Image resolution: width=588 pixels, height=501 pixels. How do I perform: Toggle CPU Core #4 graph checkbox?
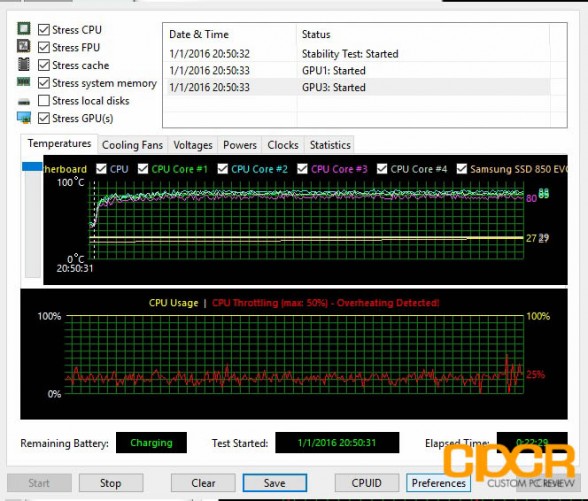tap(382, 169)
